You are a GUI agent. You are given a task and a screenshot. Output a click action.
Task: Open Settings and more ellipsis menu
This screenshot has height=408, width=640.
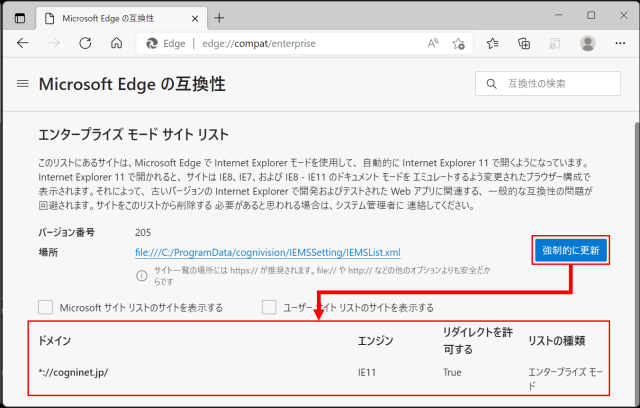pyautogui.click(x=620, y=43)
